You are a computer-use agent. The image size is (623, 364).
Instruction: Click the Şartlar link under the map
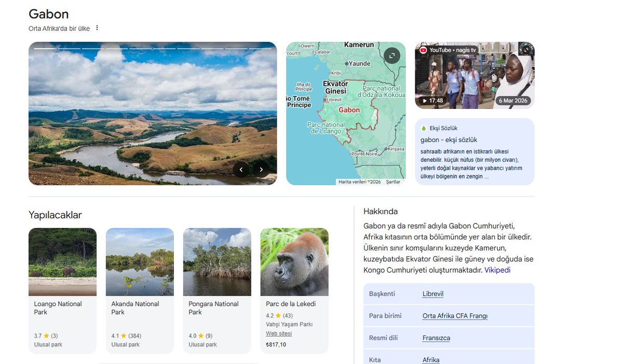(393, 182)
